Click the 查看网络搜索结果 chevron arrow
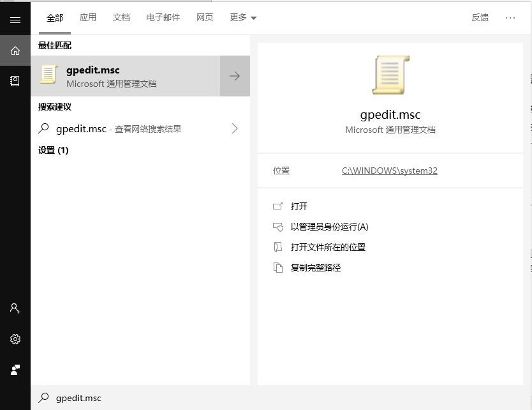 [x=235, y=128]
